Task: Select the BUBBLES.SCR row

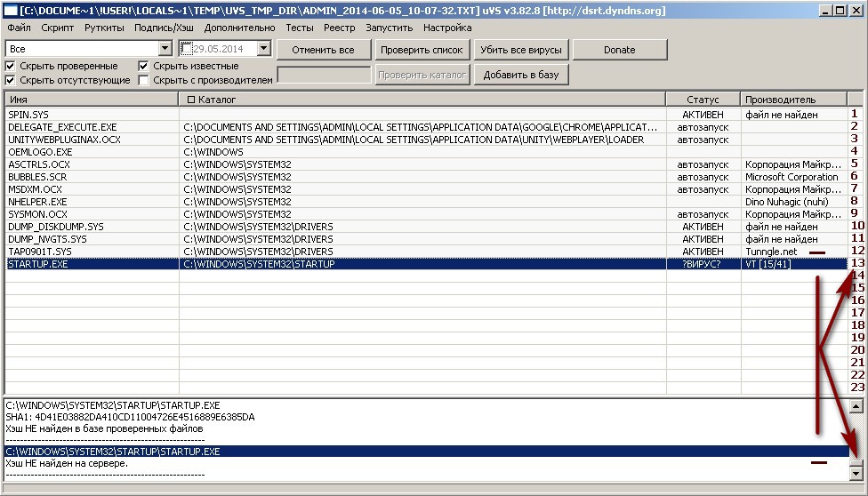Action: pyautogui.click(x=426, y=177)
